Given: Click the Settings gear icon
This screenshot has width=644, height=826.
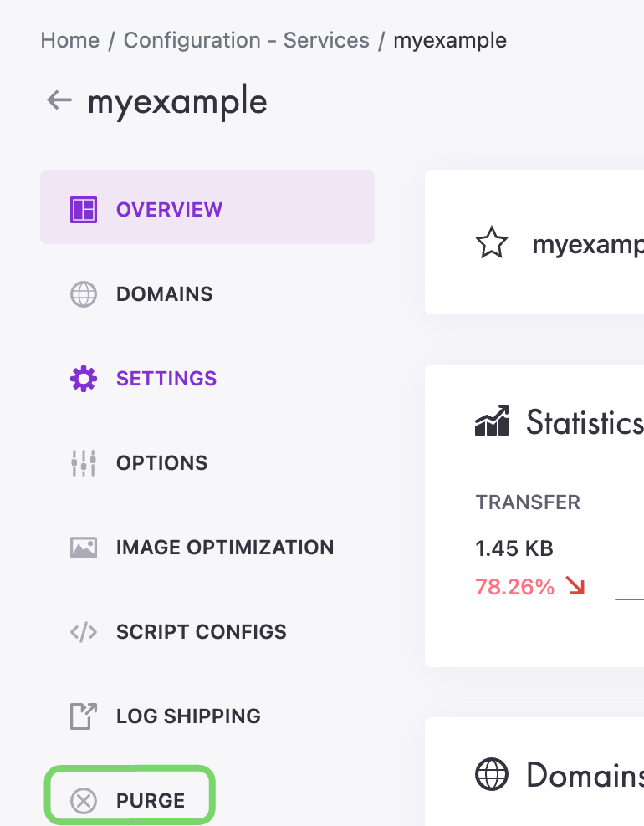Looking at the screenshot, I should click(84, 379).
